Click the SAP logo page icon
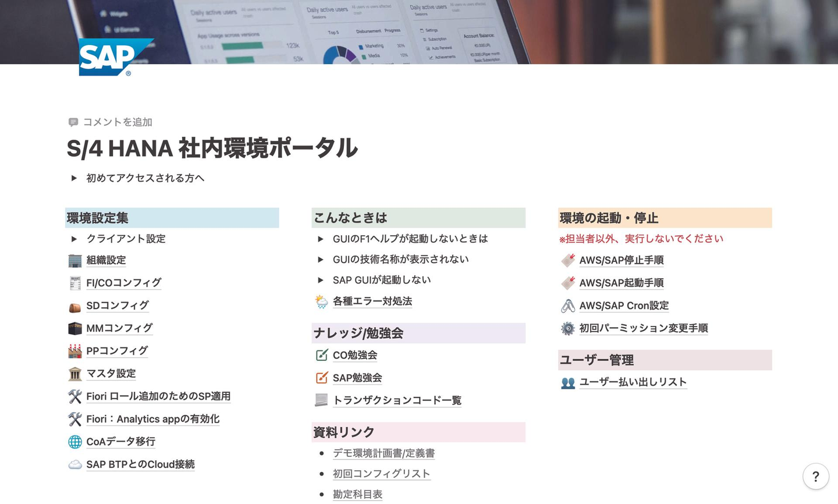Viewport: 838px width, 504px height. [115, 57]
